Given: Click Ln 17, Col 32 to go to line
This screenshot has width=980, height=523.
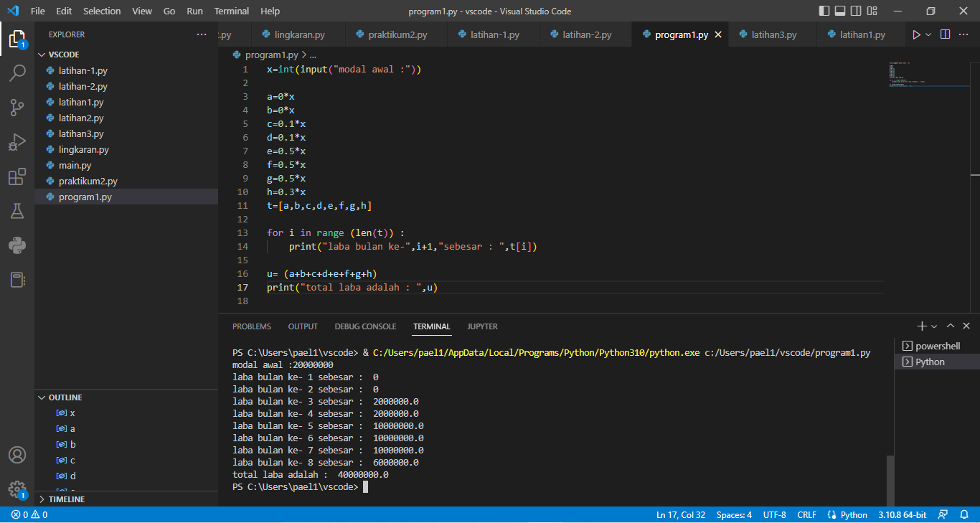Looking at the screenshot, I should 680,514.
